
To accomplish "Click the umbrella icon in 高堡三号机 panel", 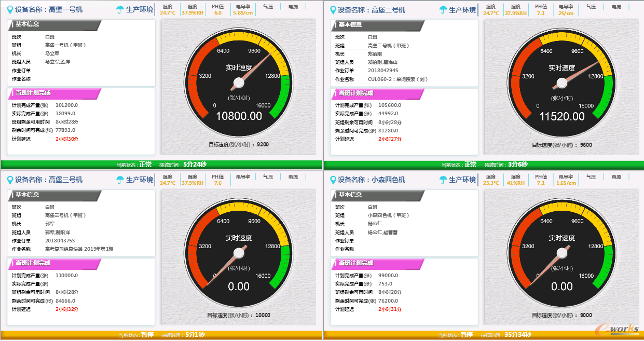I will point(120,180).
